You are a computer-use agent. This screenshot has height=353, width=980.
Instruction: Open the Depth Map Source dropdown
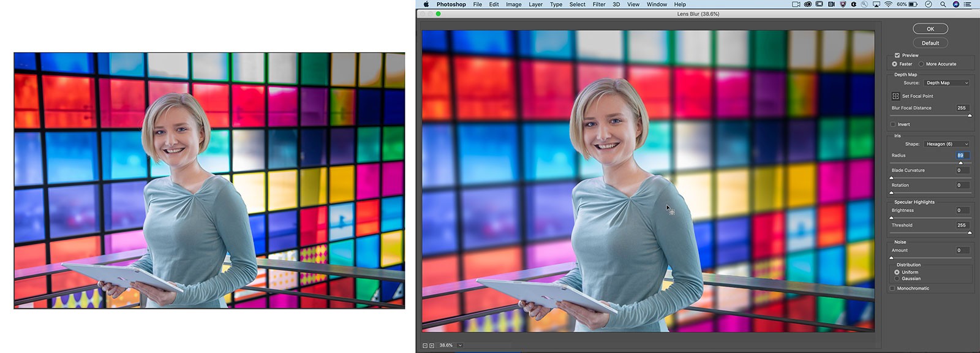(x=947, y=83)
